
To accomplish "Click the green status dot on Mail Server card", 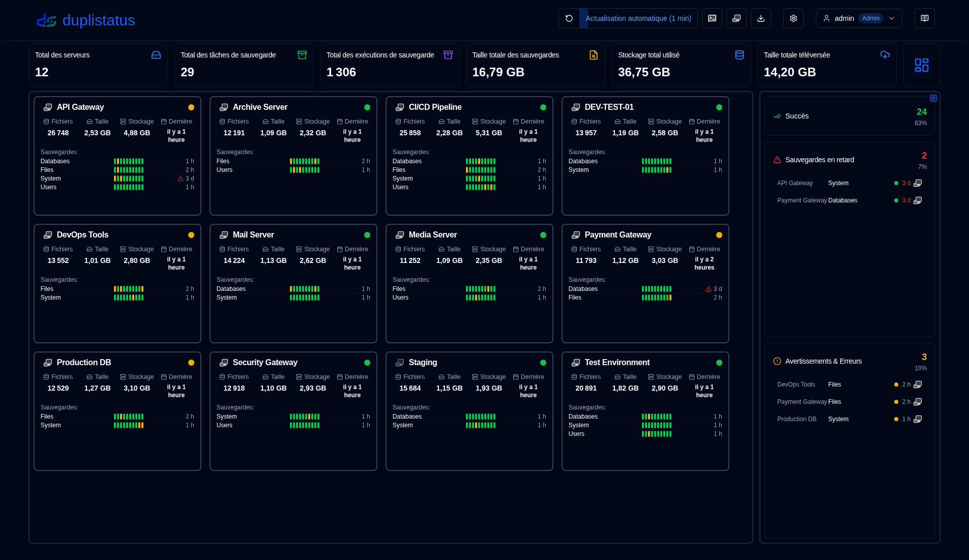I will point(367,234).
